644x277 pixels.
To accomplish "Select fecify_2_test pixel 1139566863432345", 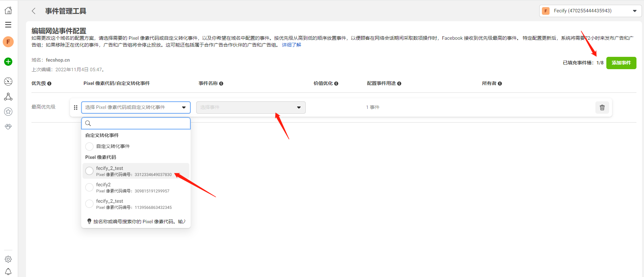I will (136, 204).
